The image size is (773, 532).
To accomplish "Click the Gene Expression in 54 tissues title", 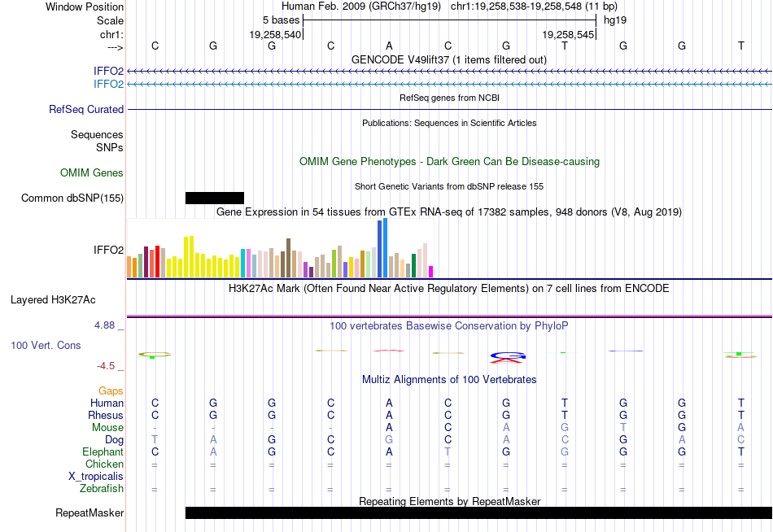I will (449, 212).
